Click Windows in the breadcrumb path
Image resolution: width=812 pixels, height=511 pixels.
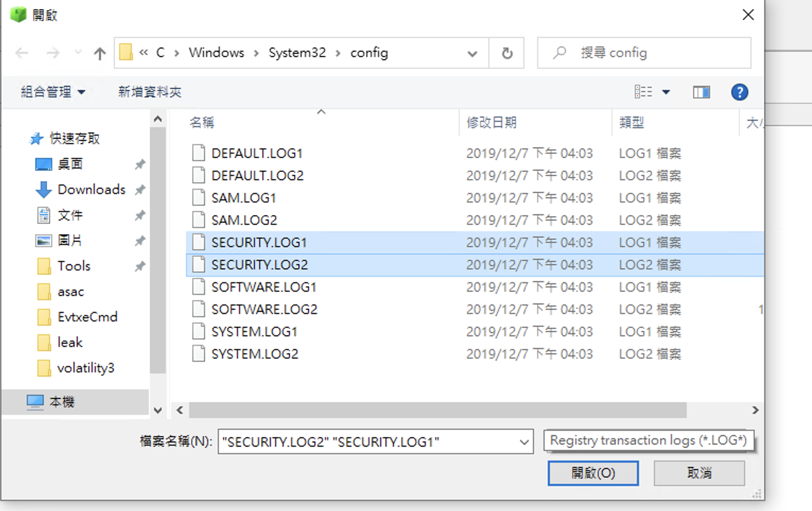(216, 53)
